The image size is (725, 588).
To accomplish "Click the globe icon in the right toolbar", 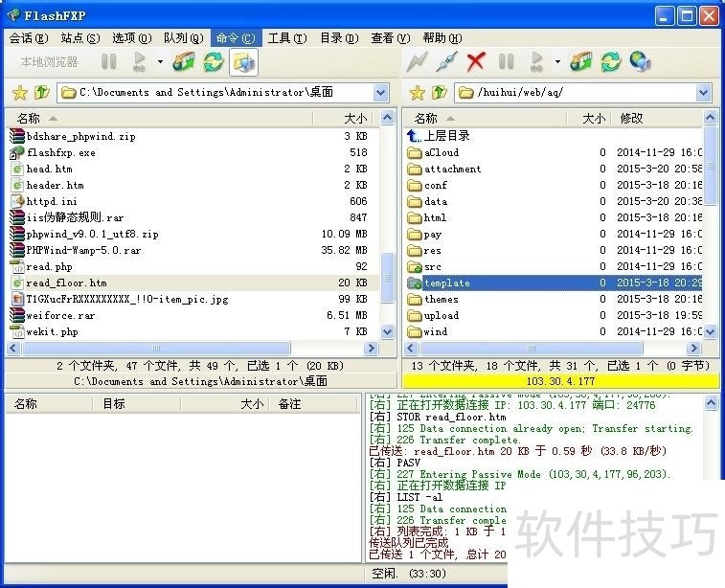I will click(x=641, y=62).
